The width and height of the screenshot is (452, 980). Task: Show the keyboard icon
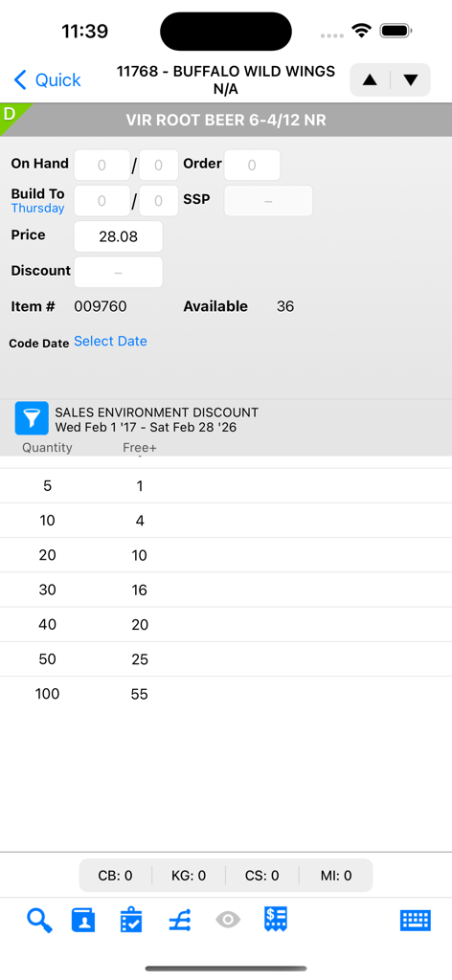(x=415, y=921)
